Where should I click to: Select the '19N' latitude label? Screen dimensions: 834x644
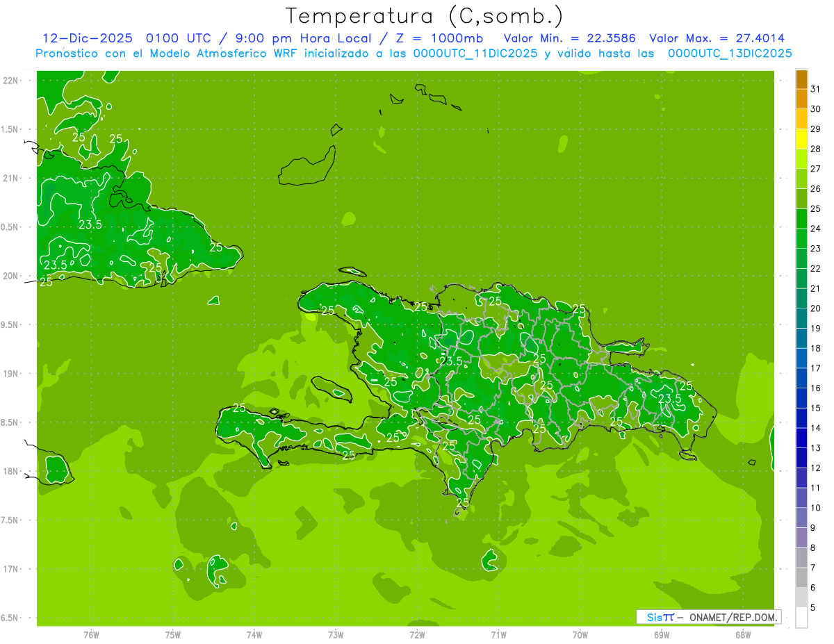coord(10,374)
